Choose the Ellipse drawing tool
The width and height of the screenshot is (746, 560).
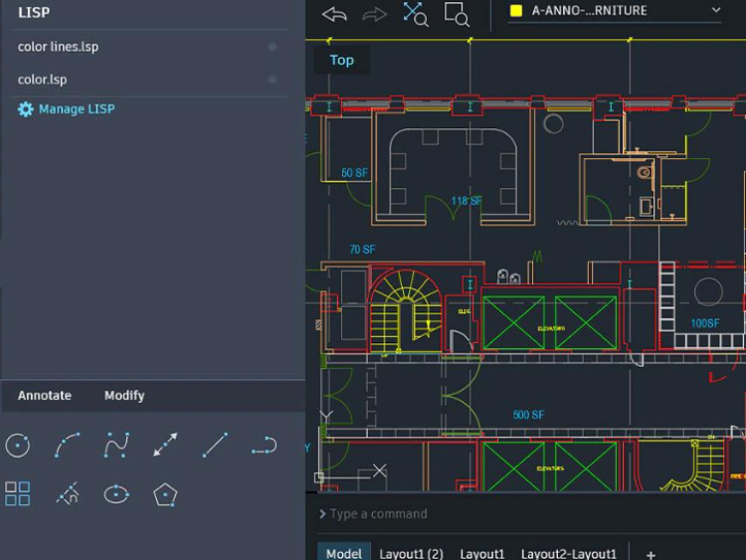pyautogui.click(x=116, y=493)
